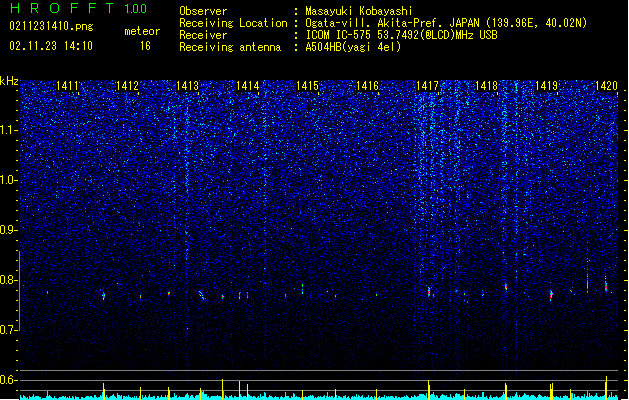Click the meteor count value 16
This screenshot has height=400, width=629.
pyautogui.click(x=145, y=46)
